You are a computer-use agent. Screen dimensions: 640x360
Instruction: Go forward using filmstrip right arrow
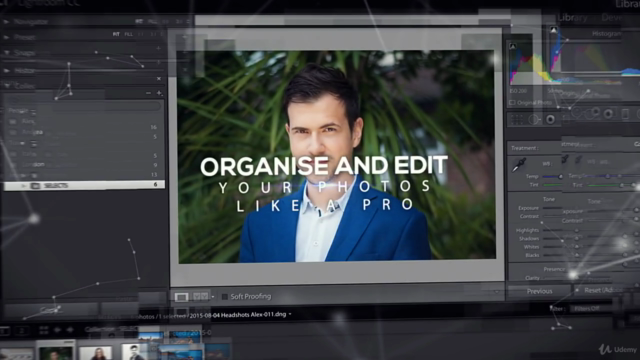coord(70,330)
